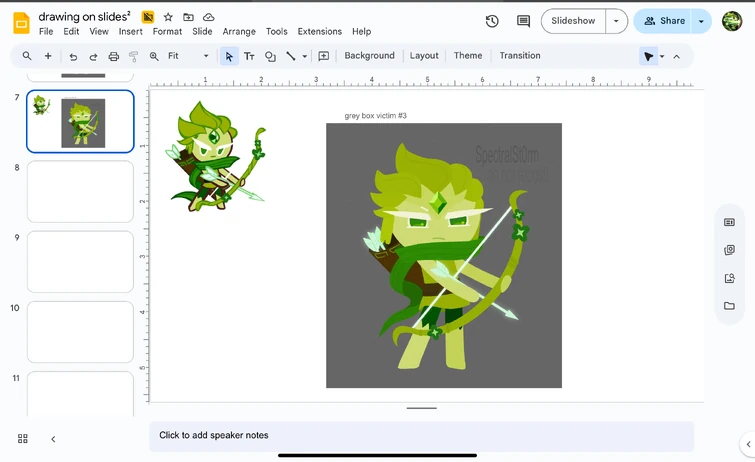This screenshot has height=462, width=755.
Task: Star the presentation
Action: (x=168, y=17)
